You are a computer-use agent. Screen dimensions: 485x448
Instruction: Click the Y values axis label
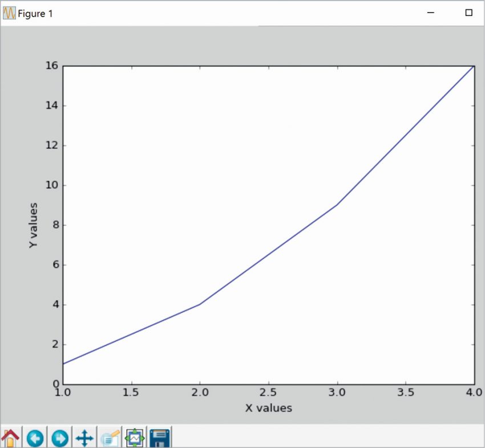tap(33, 225)
